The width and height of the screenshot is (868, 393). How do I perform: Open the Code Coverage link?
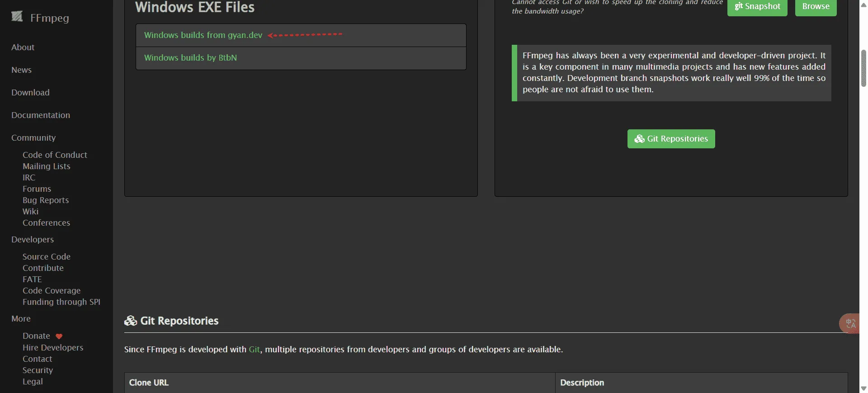(x=52, y=290)
